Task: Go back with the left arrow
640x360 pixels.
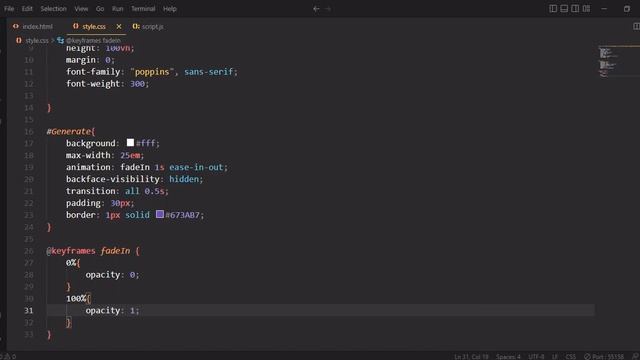Action: click(316, 9)
